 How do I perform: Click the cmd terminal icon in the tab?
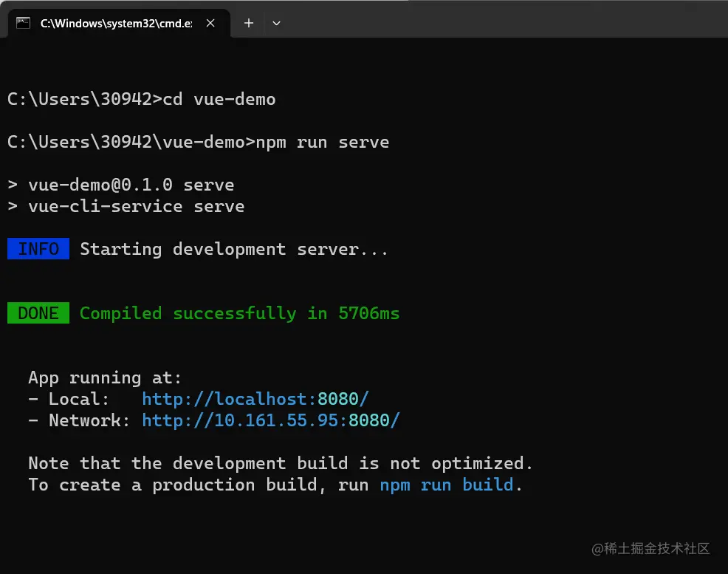coord(23,23)
